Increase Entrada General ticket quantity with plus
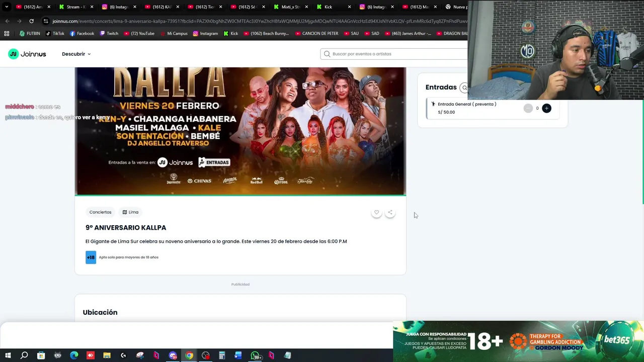 click(546, 108)
